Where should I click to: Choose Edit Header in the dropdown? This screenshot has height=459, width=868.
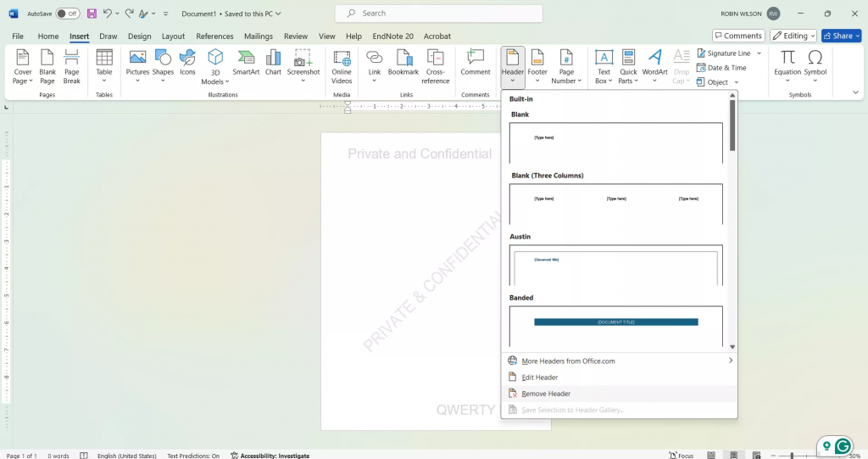click(539, 378)
